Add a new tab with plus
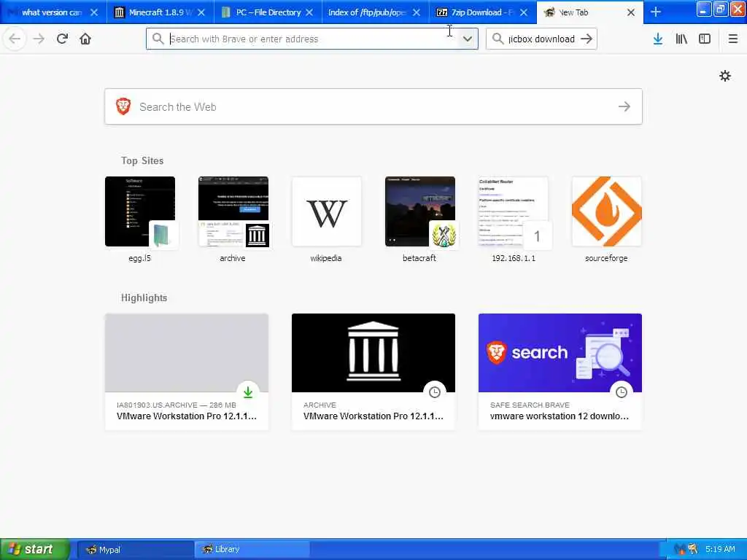Viewport: 747px width, 560px height. coord(656,12)
